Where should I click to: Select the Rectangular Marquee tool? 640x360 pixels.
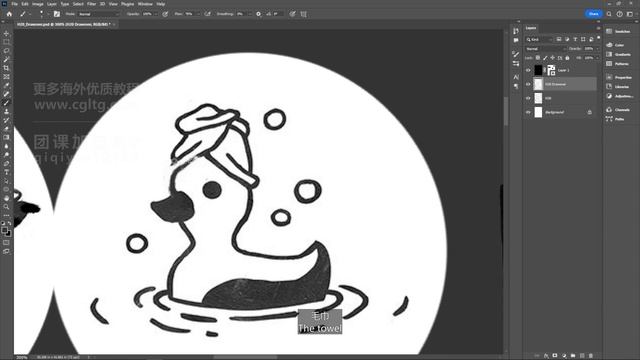click(6, 42)
